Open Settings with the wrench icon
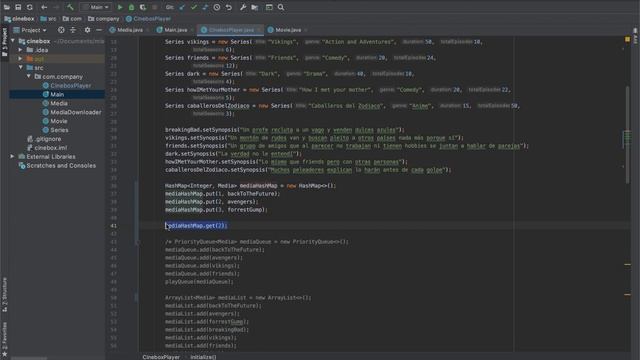The width and height of the screenshot is (640, 360). 243,7
